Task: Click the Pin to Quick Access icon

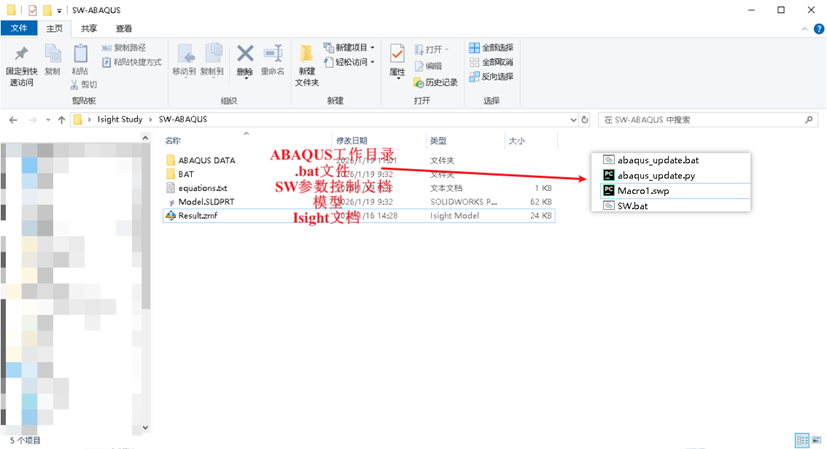Action: click(21, 55)
